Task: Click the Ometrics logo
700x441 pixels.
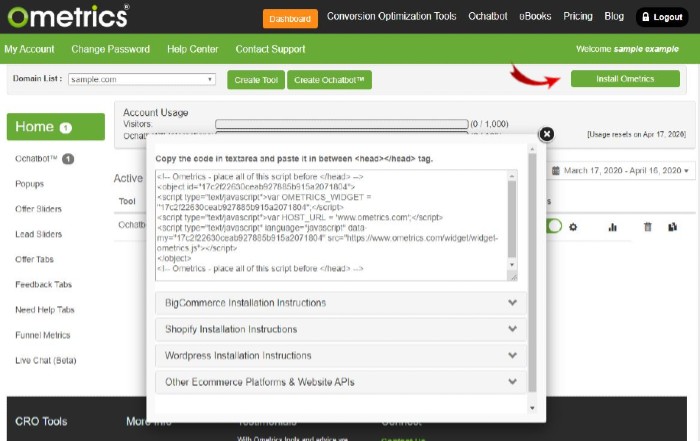Action: click(68, 16)
